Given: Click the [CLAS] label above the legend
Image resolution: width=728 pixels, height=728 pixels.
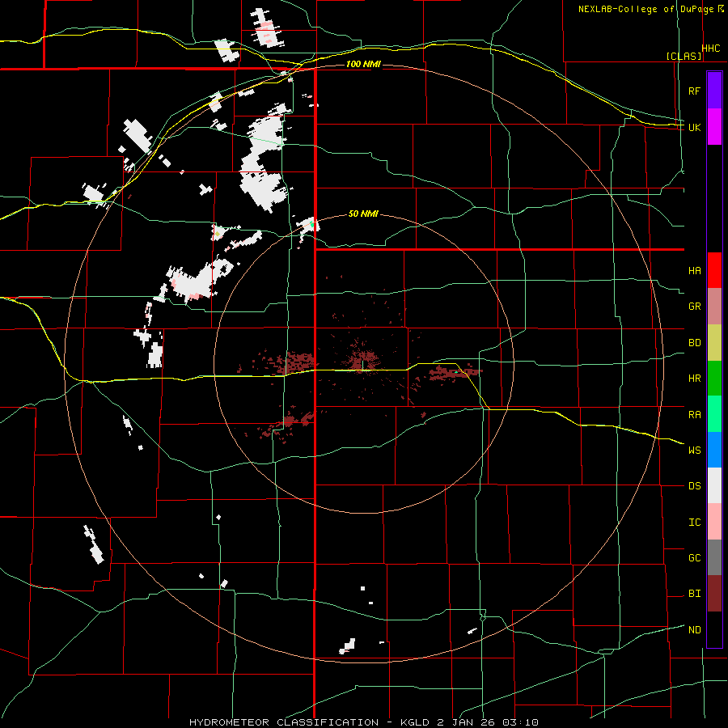Looking at the screenshot, I should tap(684, 56).
